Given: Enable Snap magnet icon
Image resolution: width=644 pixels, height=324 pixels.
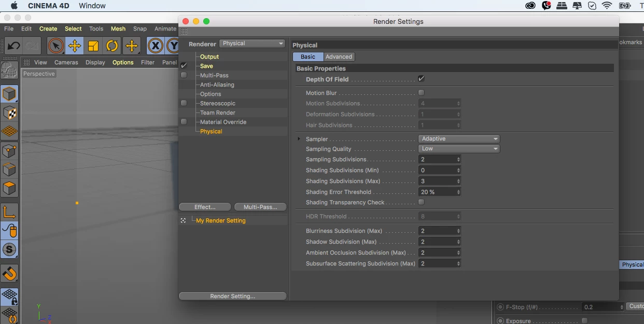Looking at the screenshot, I should coord(9,273).
